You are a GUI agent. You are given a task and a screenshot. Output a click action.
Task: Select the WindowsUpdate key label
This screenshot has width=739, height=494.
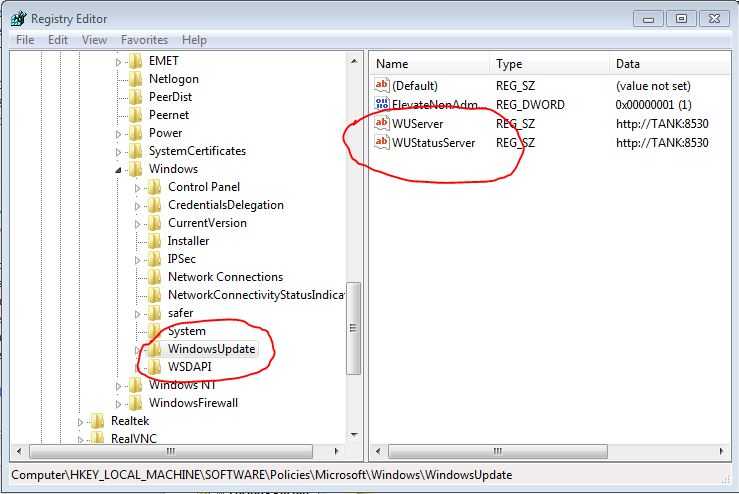click(212, 349)
